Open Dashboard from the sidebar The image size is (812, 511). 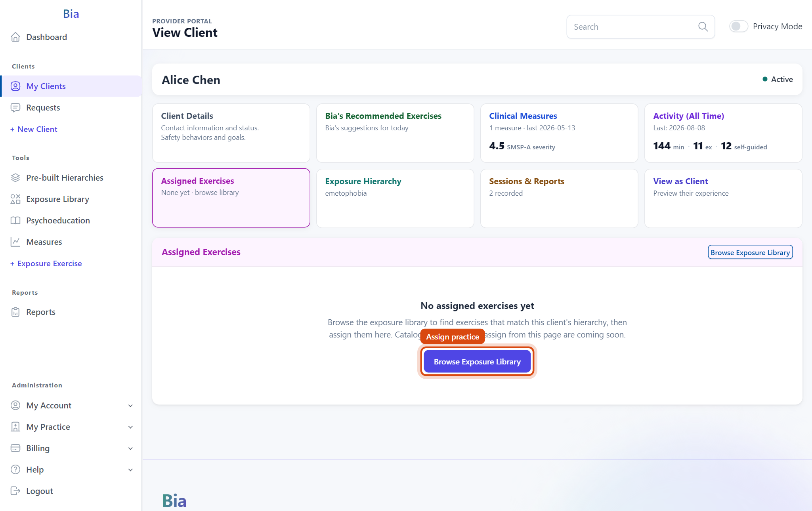[71, 37]
